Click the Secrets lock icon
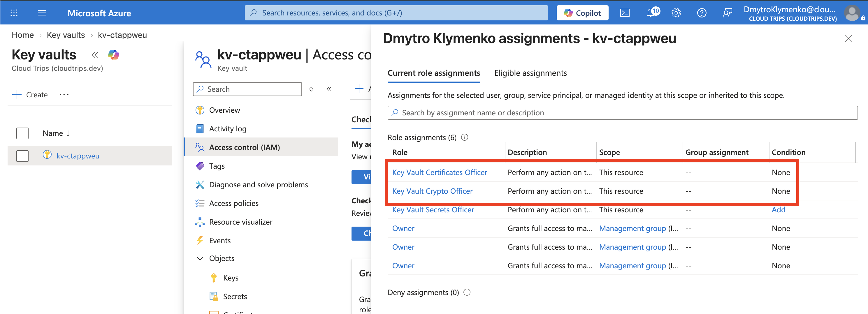This screenshot has width=868, height=314. [214, 297]
